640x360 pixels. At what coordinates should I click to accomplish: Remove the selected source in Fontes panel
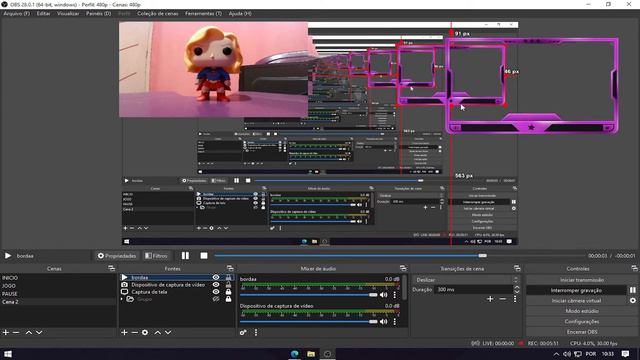[x=134, y=333]
